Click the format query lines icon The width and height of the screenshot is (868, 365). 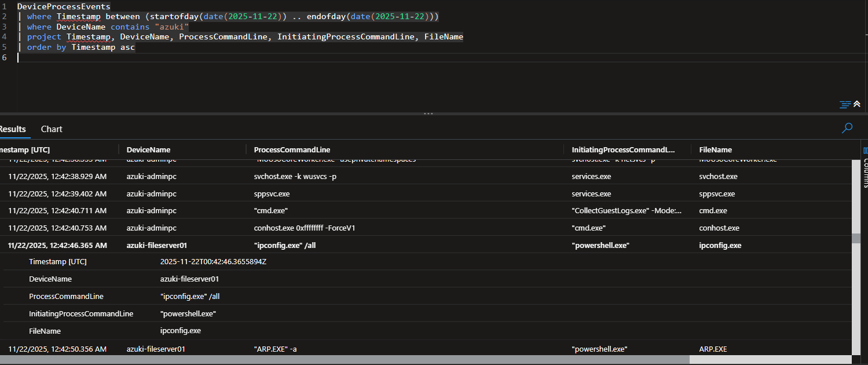tap(845, 104)
